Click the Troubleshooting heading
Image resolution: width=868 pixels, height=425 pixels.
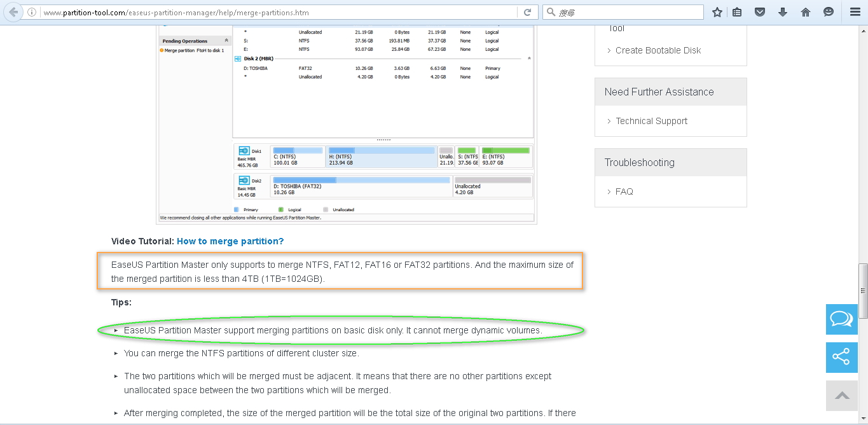pos(639,162)
